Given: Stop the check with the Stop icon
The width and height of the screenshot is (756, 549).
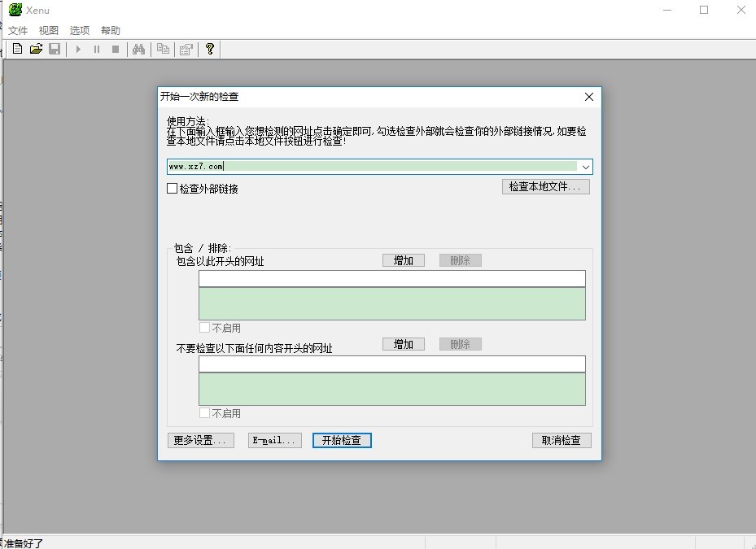Looking at the screenshot, I should [x=116, y=49].
